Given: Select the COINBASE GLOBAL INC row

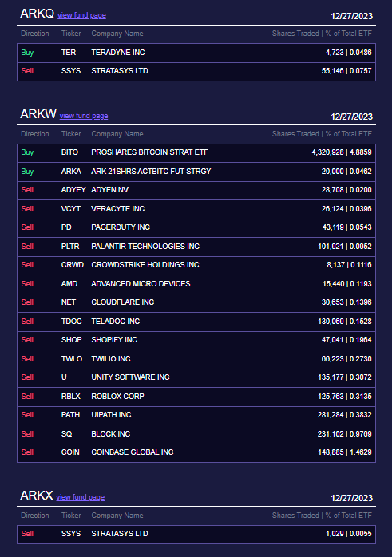Looking at the screenshot, I should 196,452.
